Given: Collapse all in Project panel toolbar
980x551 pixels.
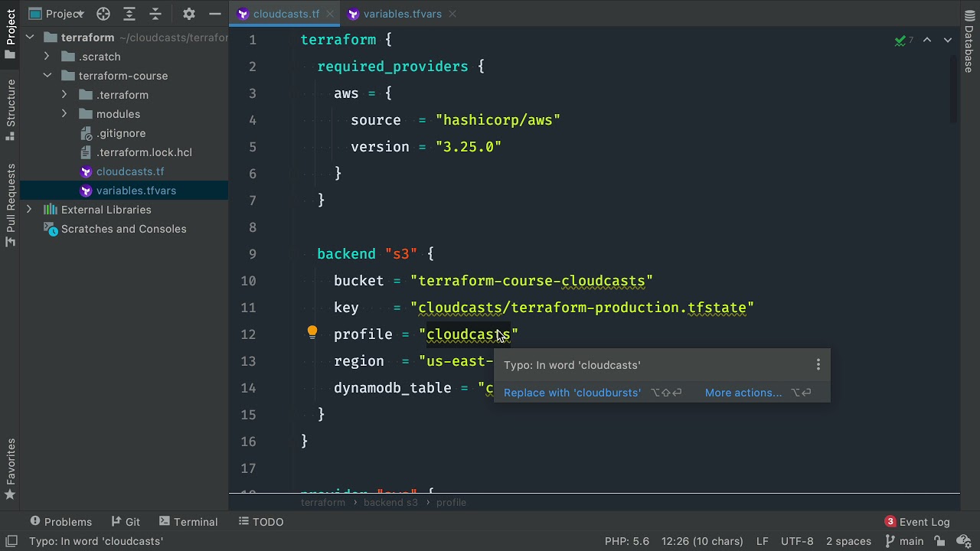Looking at the screenshot, I should [155, 14].
